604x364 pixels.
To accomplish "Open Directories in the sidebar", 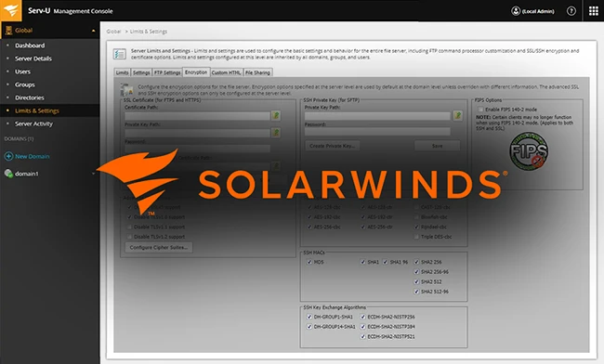I will [30, 97].
